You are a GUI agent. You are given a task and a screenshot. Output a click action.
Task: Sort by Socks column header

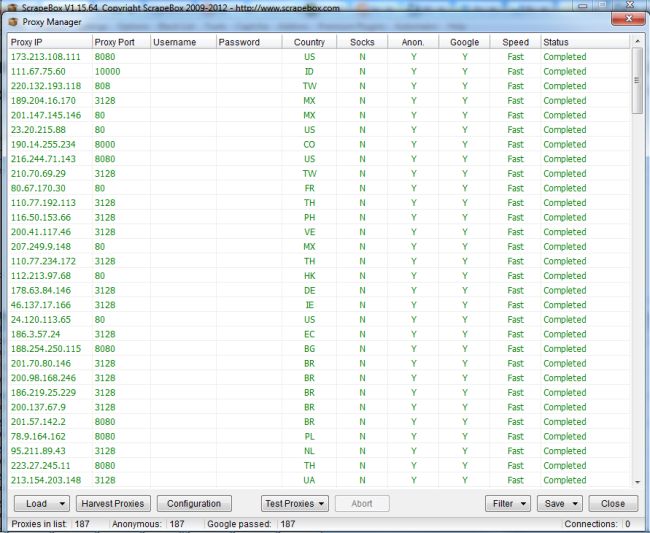[x=362, y=42]
